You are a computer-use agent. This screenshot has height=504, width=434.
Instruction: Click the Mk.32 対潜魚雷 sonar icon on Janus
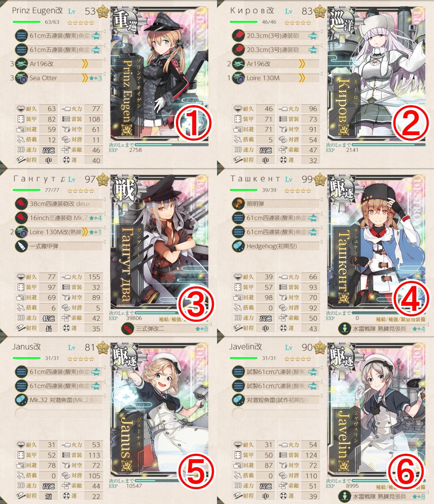pos(22,400)
